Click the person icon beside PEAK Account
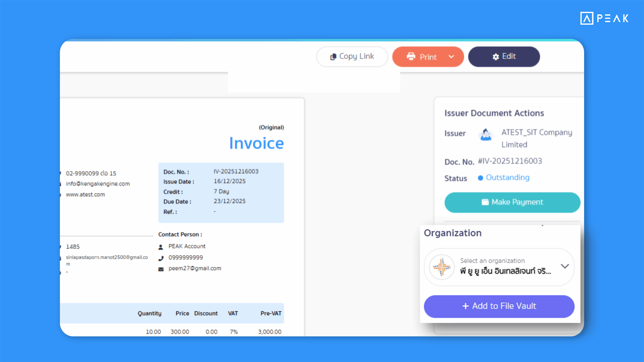This screenshot has width=644, height=362. pos(161,246)
